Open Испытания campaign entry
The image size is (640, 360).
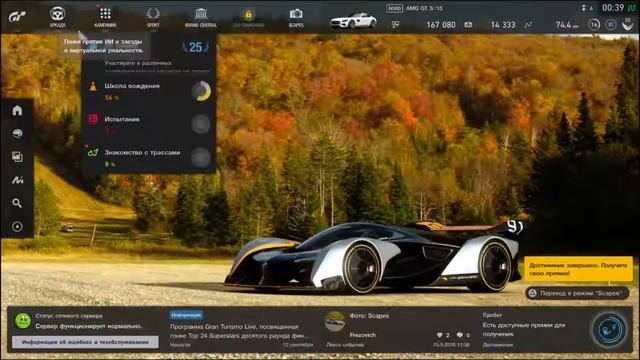pos(149,124)
